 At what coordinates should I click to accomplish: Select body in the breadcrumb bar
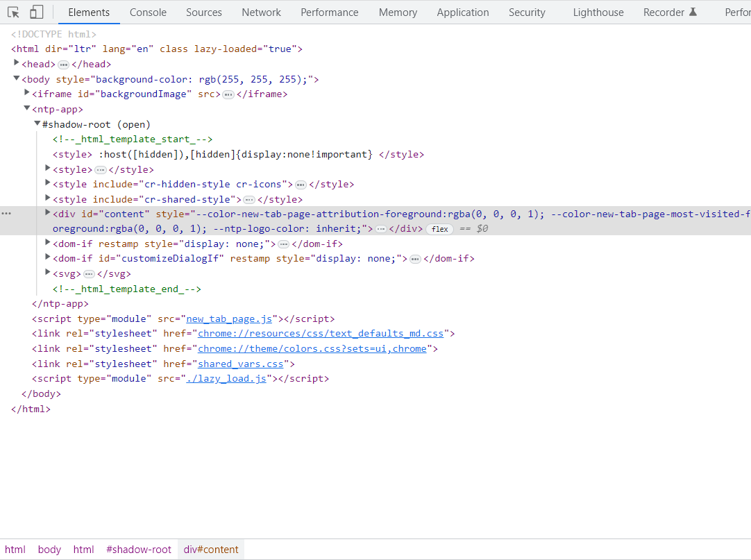pos(49,549)
